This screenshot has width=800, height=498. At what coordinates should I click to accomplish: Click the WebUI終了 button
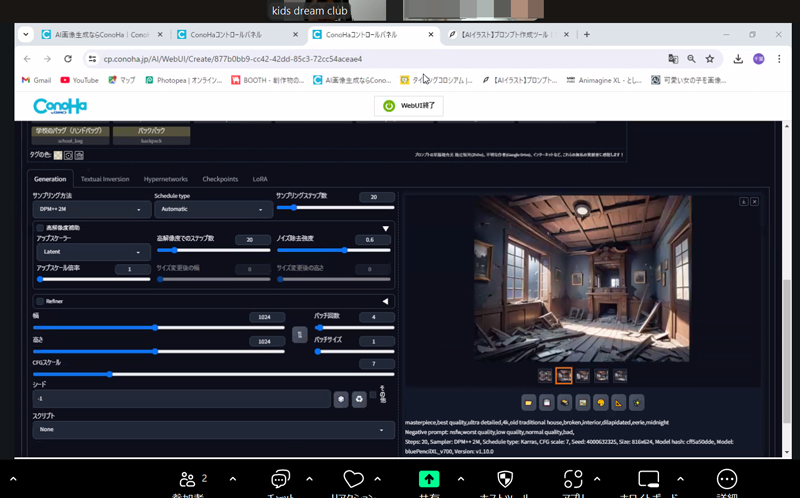tap(408, 105)
